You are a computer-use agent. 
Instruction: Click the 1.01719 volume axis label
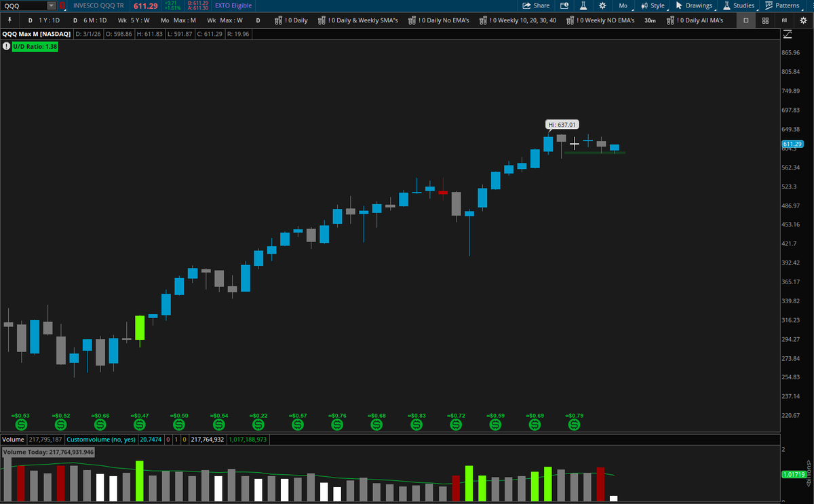tap(793, 474)
